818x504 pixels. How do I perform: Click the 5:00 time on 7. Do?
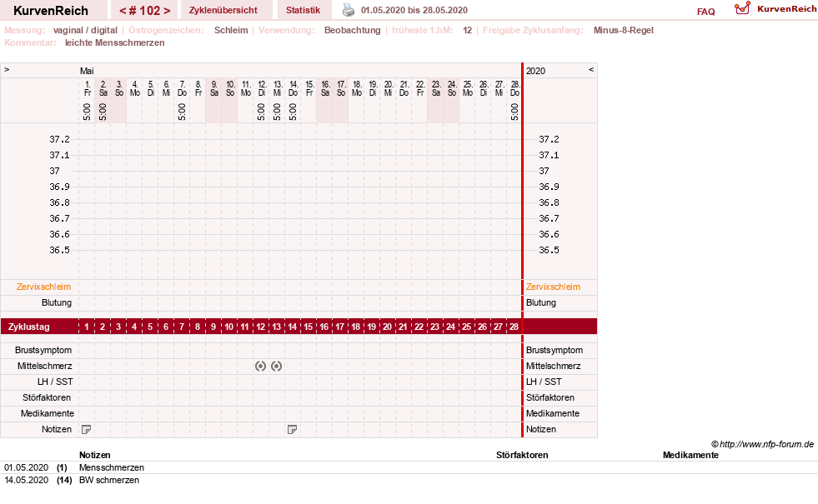click(x=182, y=112)
